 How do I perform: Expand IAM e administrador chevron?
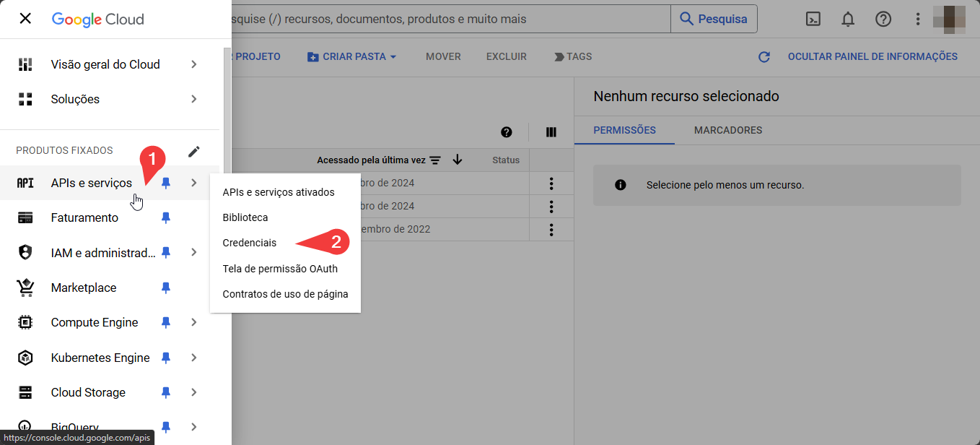pos(194,252)
